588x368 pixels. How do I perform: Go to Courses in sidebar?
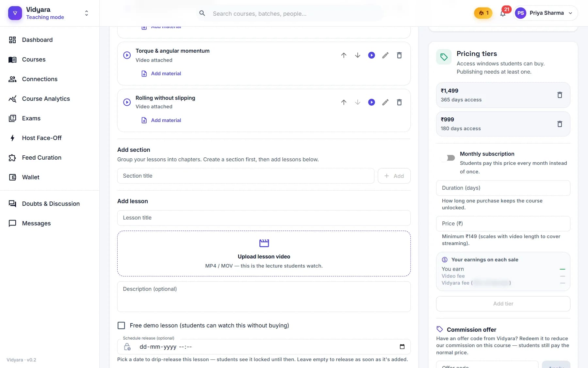point(50,60)
